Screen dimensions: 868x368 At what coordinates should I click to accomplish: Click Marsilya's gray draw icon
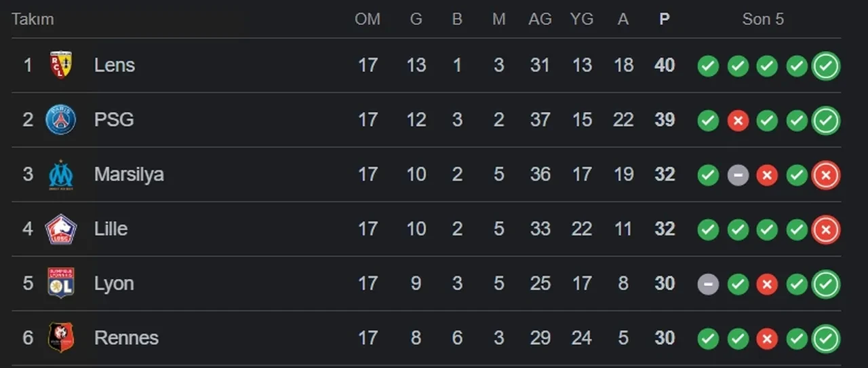[x=738, y=175]
